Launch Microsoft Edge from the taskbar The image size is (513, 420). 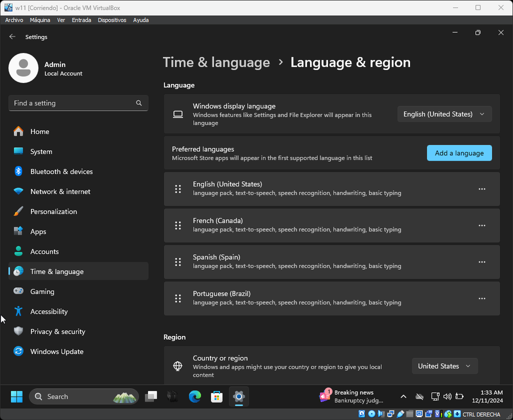tap(195, 396)
